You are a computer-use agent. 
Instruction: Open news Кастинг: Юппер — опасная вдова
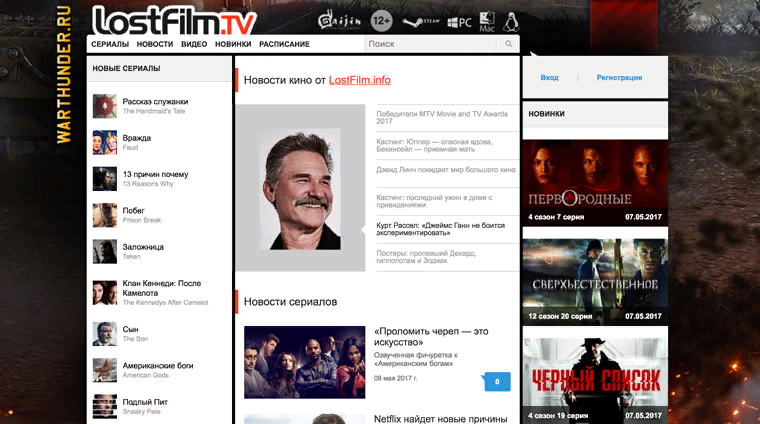pos(434,145)
